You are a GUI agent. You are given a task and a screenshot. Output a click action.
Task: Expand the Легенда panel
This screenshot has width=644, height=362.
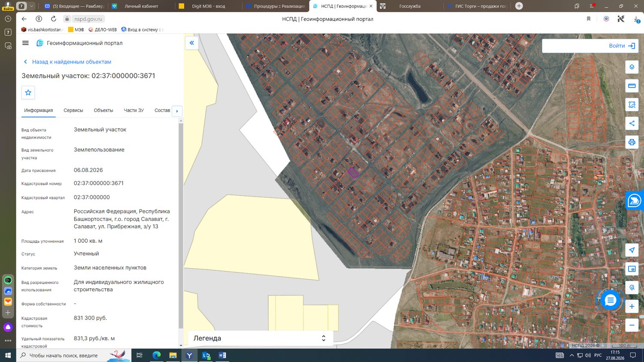tap(261, 338)
